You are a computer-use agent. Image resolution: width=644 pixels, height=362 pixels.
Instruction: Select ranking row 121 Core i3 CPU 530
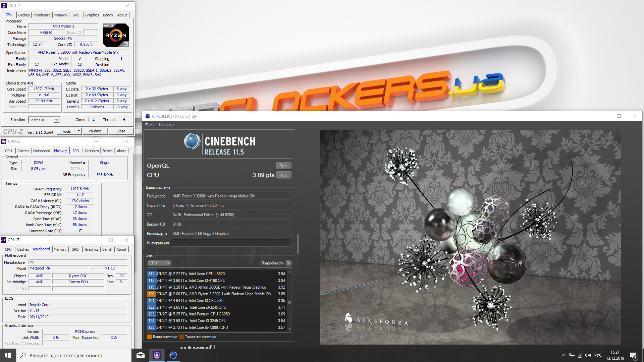(x=216, y=301)
